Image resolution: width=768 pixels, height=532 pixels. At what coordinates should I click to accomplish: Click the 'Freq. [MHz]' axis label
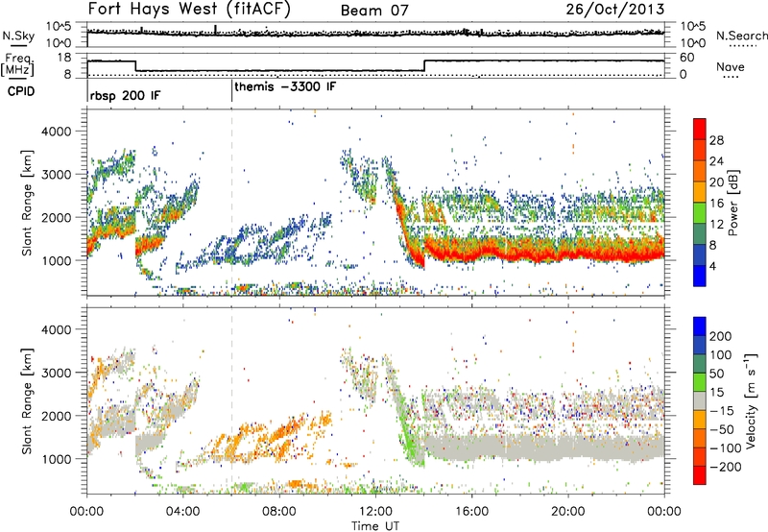[x=17, y=64]
